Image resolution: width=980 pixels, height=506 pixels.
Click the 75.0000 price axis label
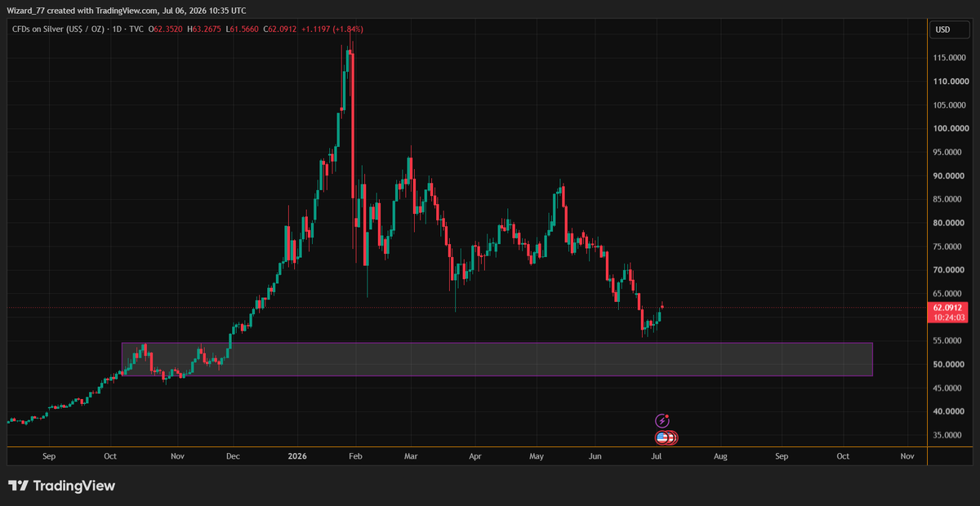(948, 246)
